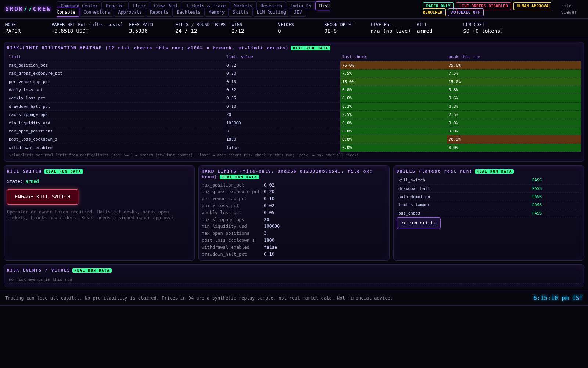Open the LLM Routing tab
The image size is (588, 368).
[x=271, y=12]
